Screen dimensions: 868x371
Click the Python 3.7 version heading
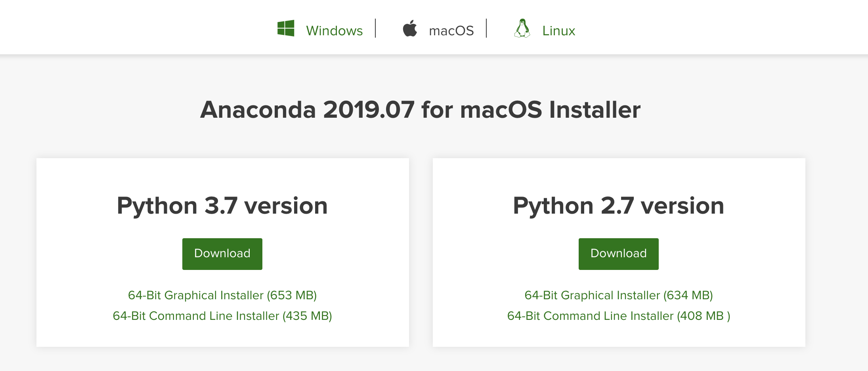click(x=222, y=206)
